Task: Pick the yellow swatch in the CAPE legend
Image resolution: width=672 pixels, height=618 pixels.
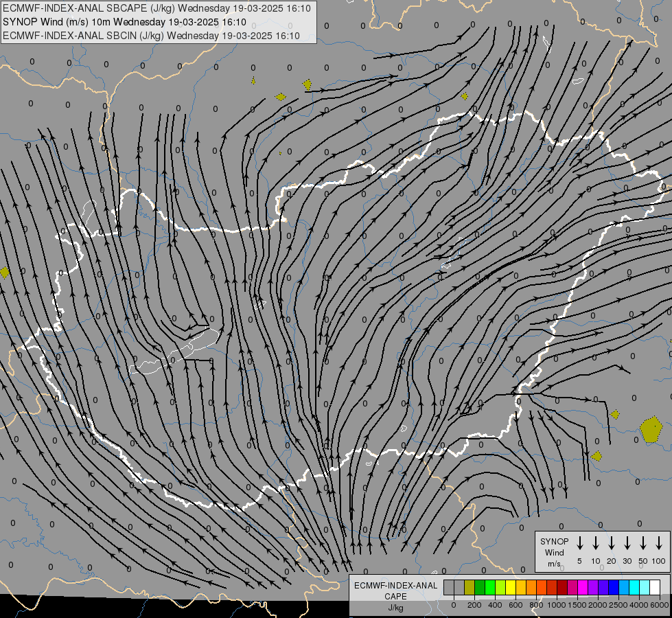Action: pyautogui.click(x=511, y=587)
